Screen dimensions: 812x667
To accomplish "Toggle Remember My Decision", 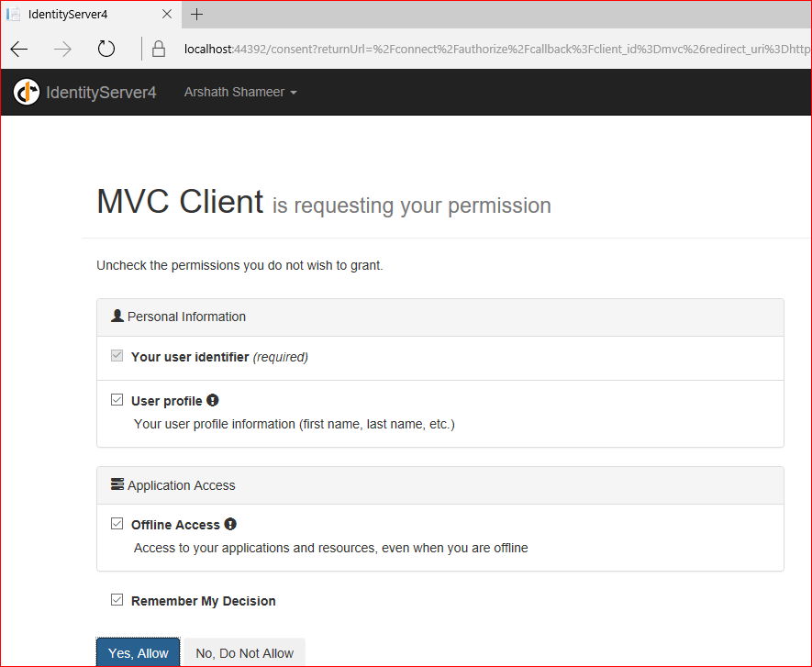I will (117, 599).
